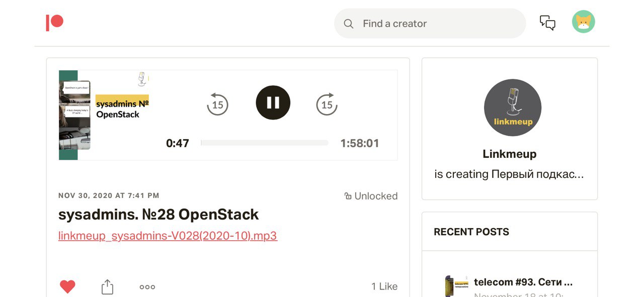Image resolution: width=644 pixels, height=297 pixels.
Task: Open the user profile avatar menu
Action: point(583,22)
